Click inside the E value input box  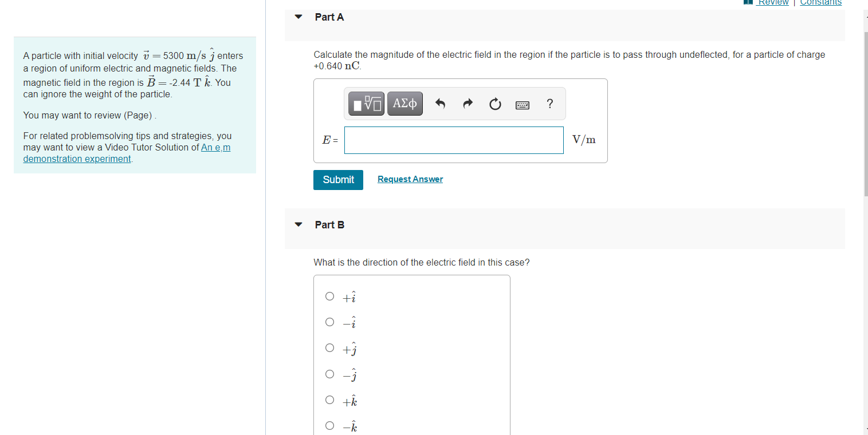click(x=453, y=140)
